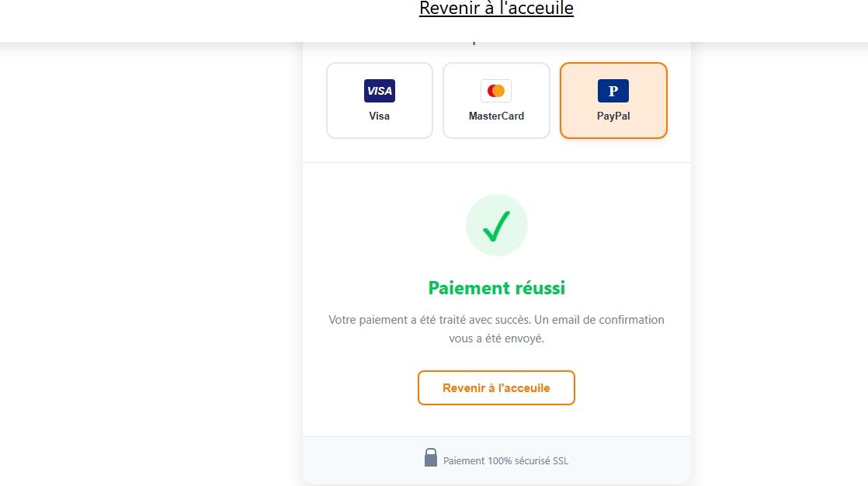868x486 pixels.
Task: Click the green success checkmark icon
Action: click(496, 225)
